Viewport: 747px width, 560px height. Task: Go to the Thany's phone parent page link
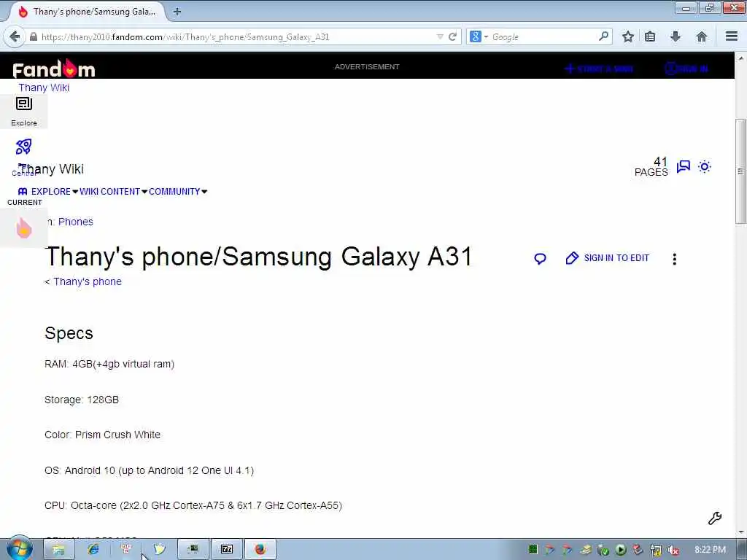pos(88,282)
